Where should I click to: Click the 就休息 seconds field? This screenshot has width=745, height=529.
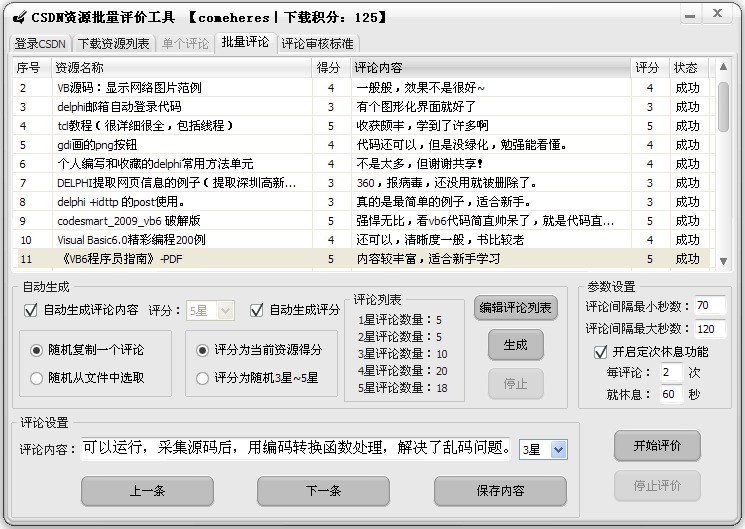pos(671,394)
